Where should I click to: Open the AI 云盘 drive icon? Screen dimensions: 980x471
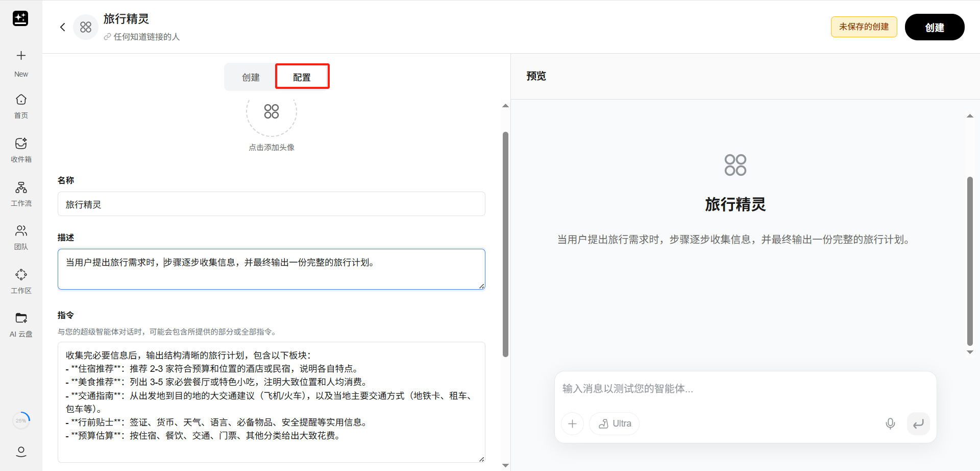(21, 318)
